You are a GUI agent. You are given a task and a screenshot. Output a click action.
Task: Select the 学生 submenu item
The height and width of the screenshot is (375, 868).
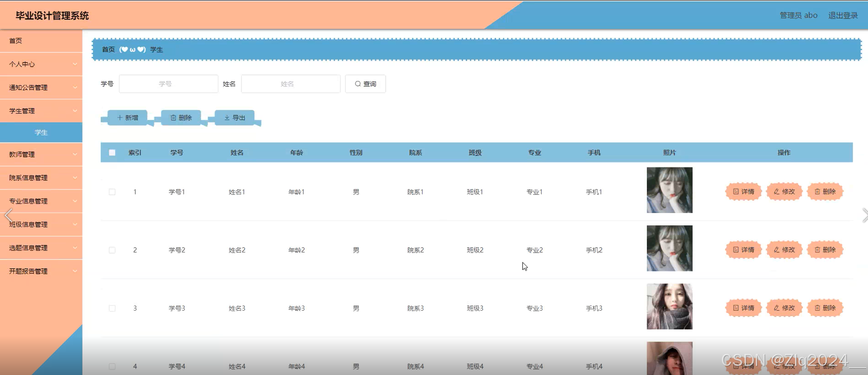[x=41, y=132]
